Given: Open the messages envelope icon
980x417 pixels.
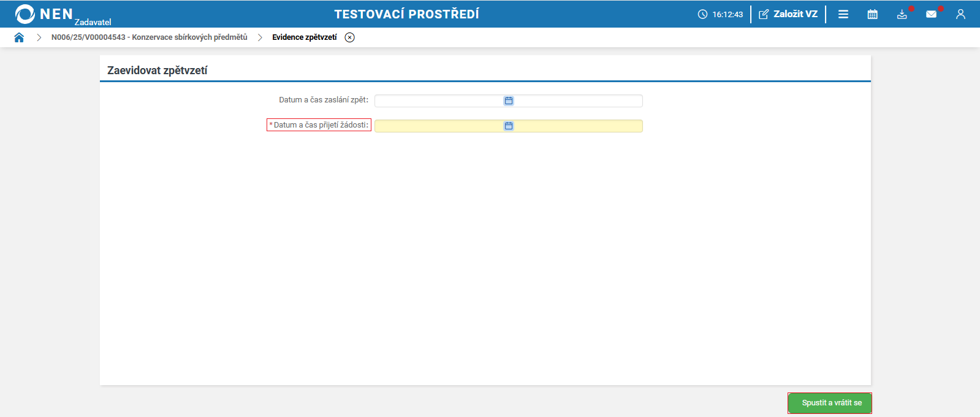Looking at the screenshot, I should click(932, 14).
